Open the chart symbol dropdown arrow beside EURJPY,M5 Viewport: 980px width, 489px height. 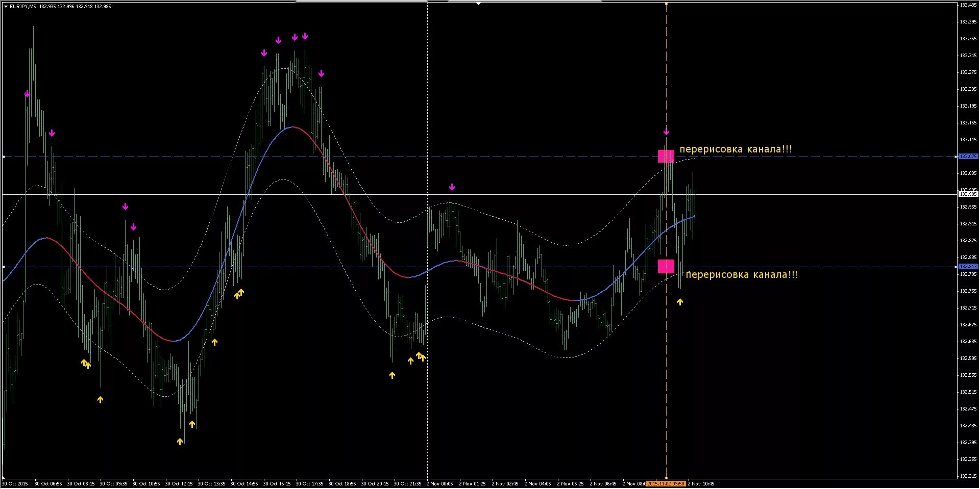coord(6,7)
